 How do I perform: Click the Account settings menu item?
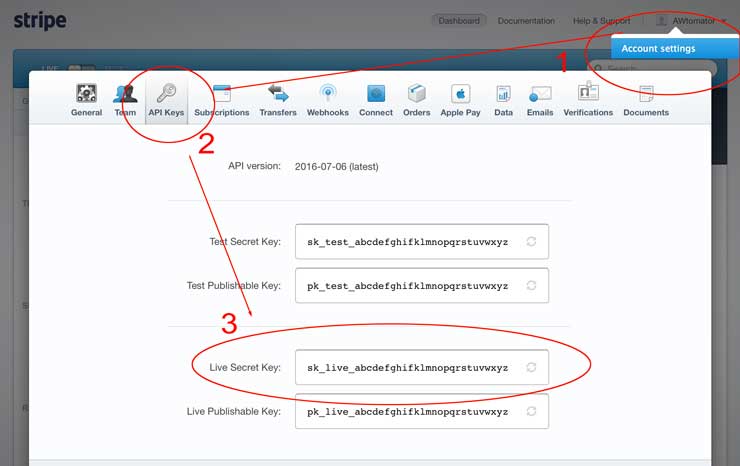tap(675, 48)
